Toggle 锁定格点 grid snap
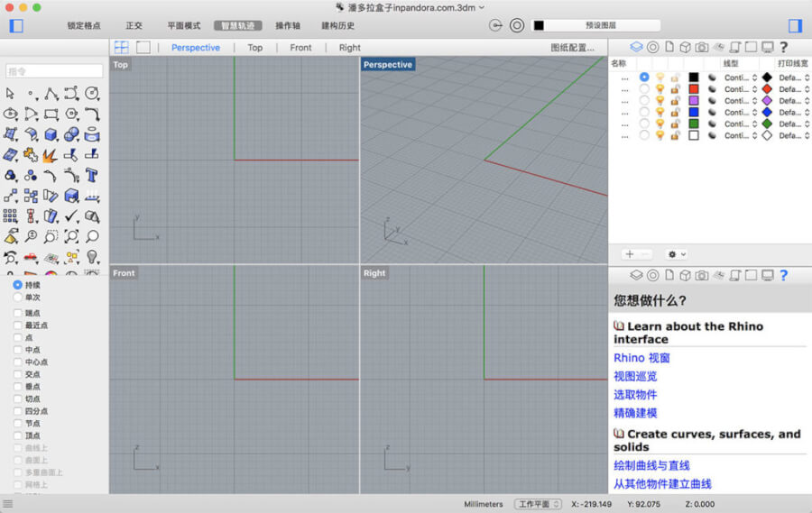Screen dimensions: 812x513 (x=84, y=25)
